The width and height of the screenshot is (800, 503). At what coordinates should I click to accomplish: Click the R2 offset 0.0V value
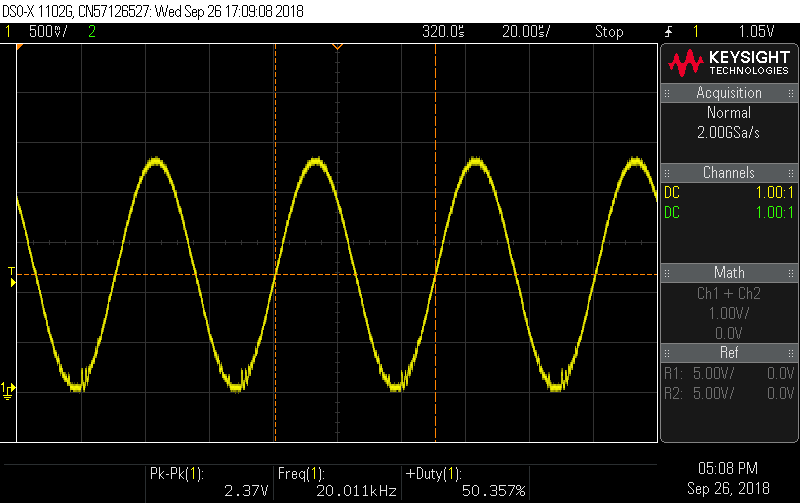781,393
